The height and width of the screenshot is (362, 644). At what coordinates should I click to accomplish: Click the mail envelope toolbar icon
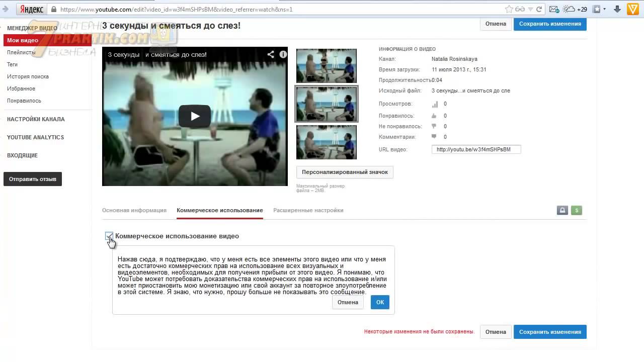553,9
